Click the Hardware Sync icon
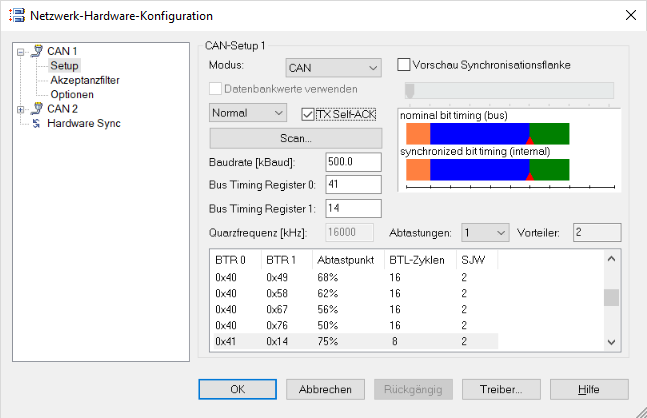The image size is (647, 418). point(37,124)
